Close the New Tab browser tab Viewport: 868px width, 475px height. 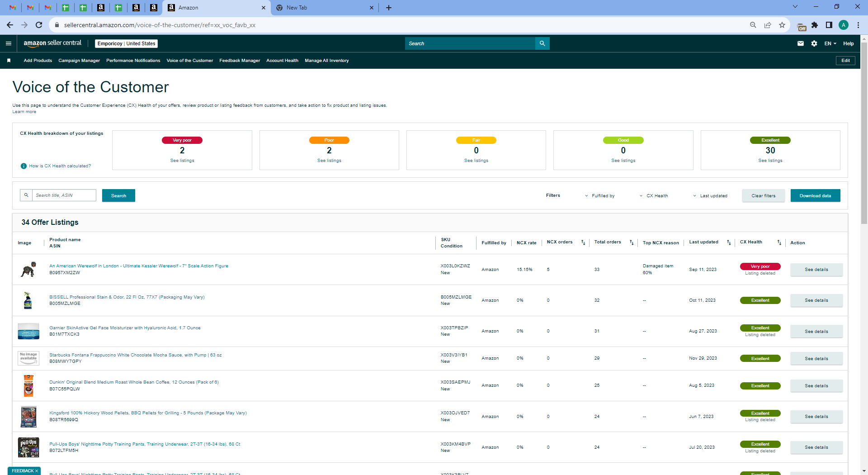tap(372, 8)
